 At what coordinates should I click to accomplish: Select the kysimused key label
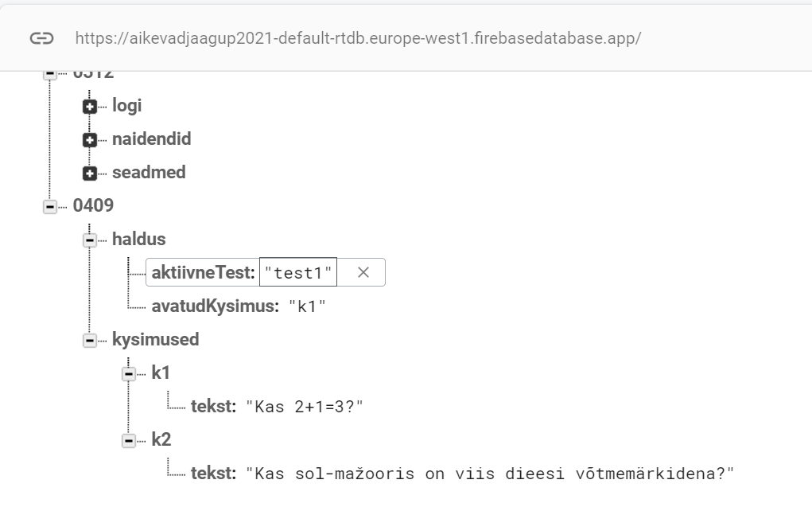coord(156,339)
